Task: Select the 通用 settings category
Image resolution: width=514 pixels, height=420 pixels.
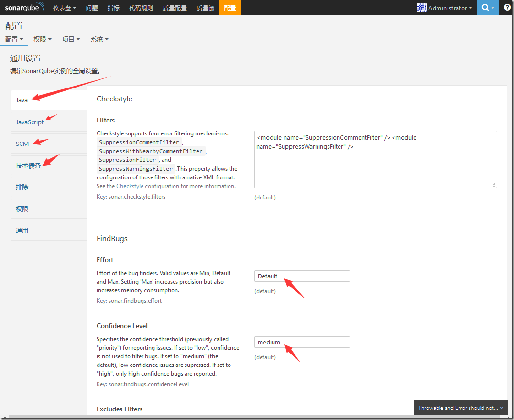Action: (x=49, y=231)
